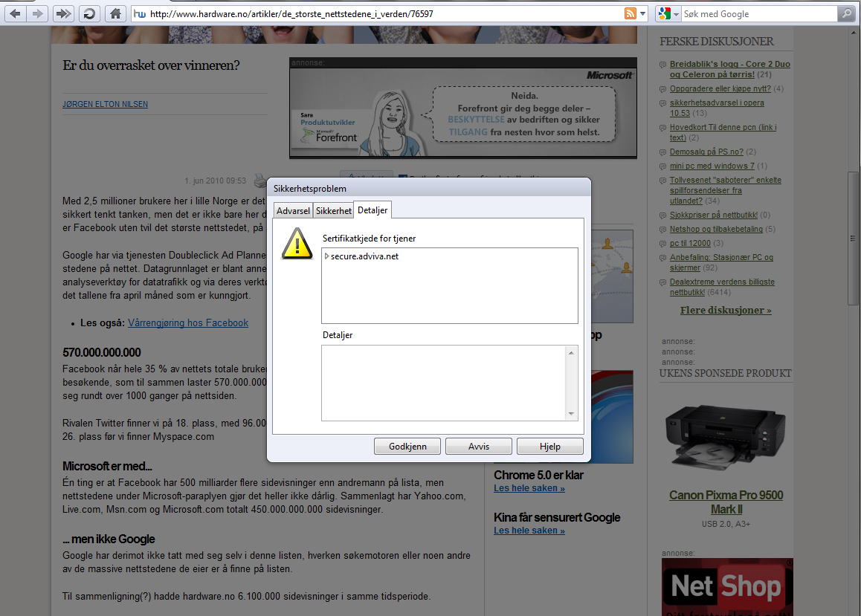Click the RSS feed icon in address bar

[x=631, y=13]
